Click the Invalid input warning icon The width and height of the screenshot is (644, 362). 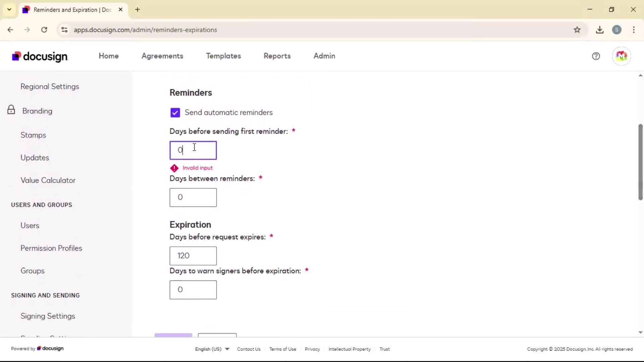click(x=174, y=168)
